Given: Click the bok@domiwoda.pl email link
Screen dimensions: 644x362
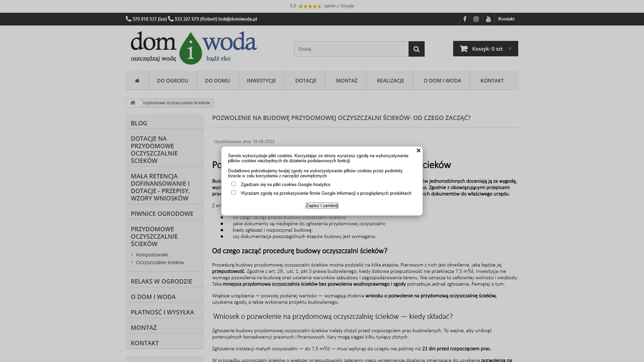Looking at the screenshot, I should (237, 19).
